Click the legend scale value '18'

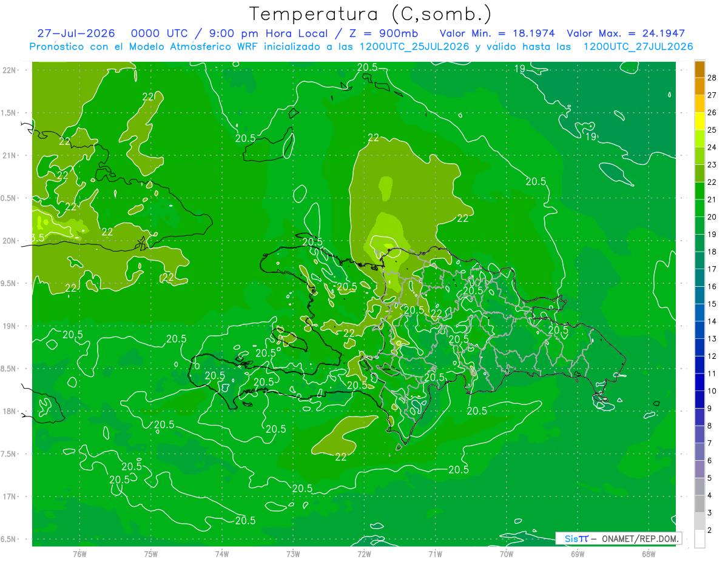712,252
